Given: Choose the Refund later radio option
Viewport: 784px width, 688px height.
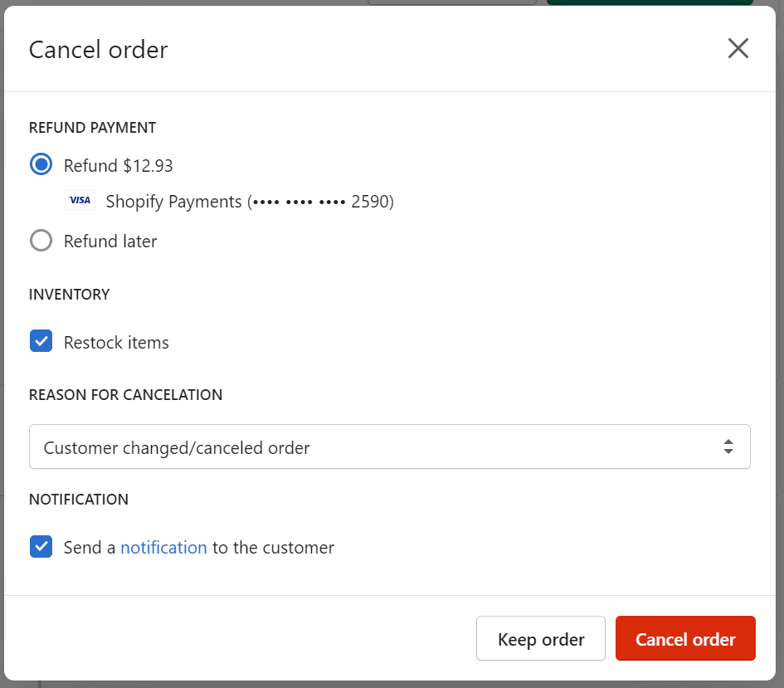Looking at the screenshot, I should pos(41,241).
